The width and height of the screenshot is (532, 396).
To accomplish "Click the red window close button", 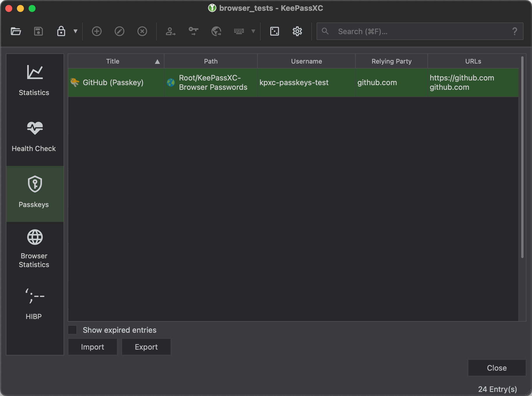I will click(9, 8).
